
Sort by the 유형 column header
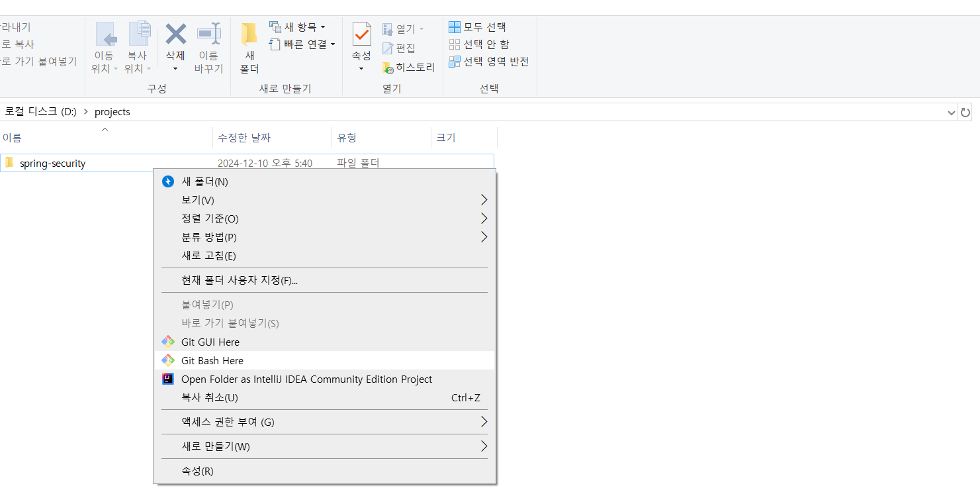[381, 138]
